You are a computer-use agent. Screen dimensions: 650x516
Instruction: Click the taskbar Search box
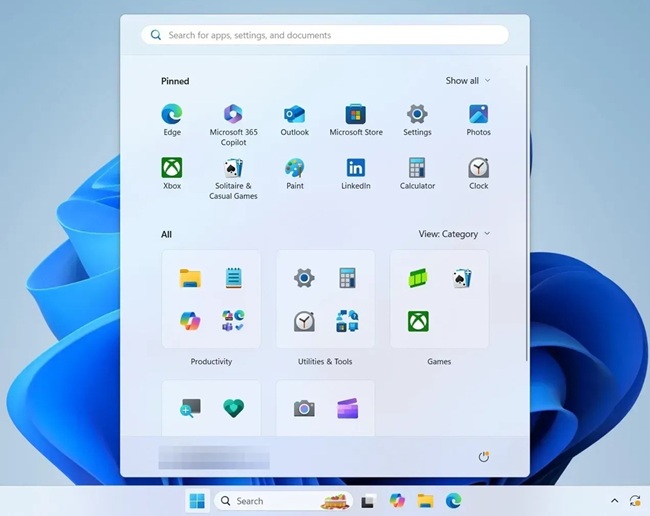(x=283, y=501)
